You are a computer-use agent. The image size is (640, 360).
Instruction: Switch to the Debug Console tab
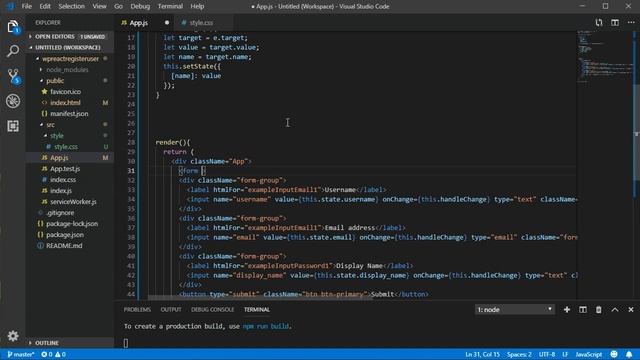213,310
